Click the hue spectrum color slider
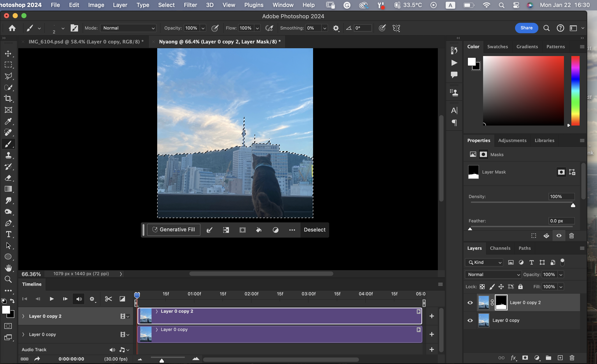 (x=575, y=91)
